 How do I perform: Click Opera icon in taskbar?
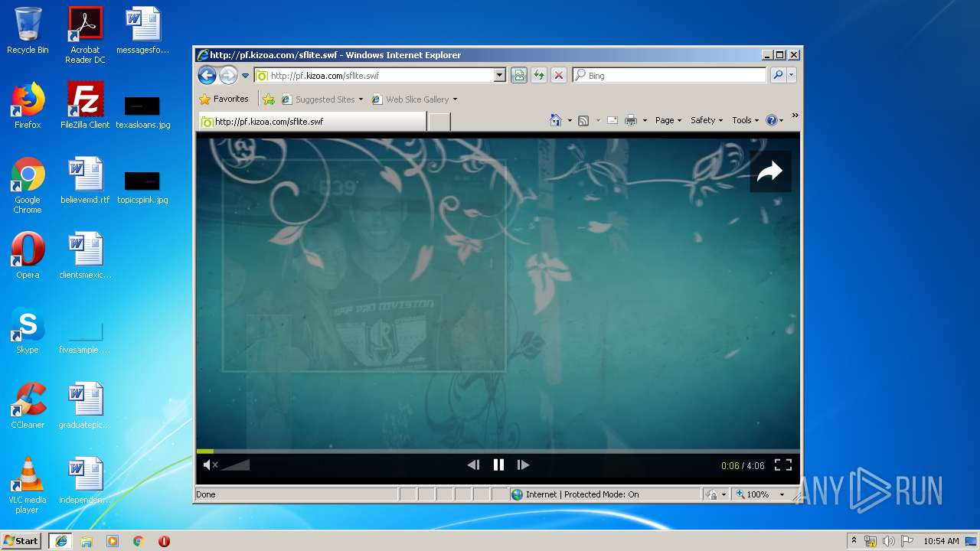pyautogui.click(x=164, y=541)
